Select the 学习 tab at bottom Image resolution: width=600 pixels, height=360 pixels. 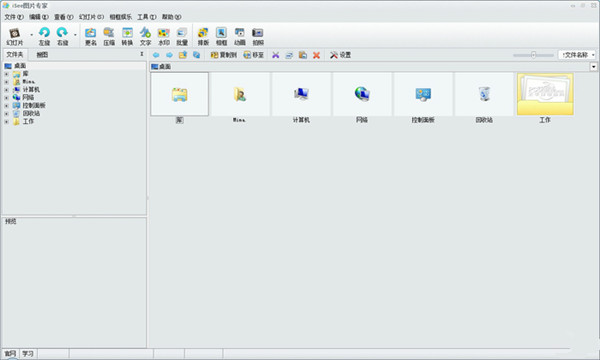pos(28,353)
